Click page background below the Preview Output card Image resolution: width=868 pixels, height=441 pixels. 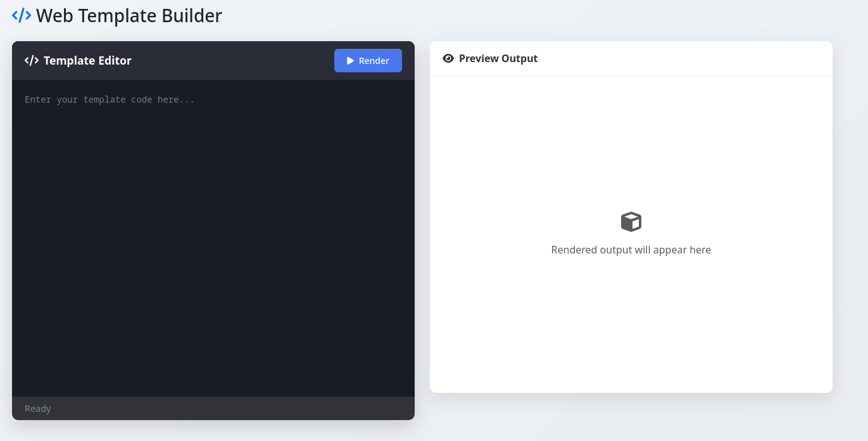(631, 418)
